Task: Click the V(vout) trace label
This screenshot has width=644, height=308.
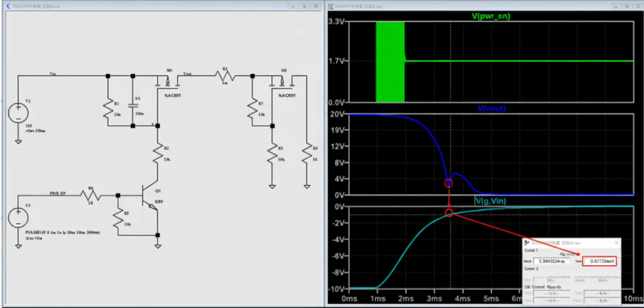Action: pyautogui.click(x=492, y=108)
